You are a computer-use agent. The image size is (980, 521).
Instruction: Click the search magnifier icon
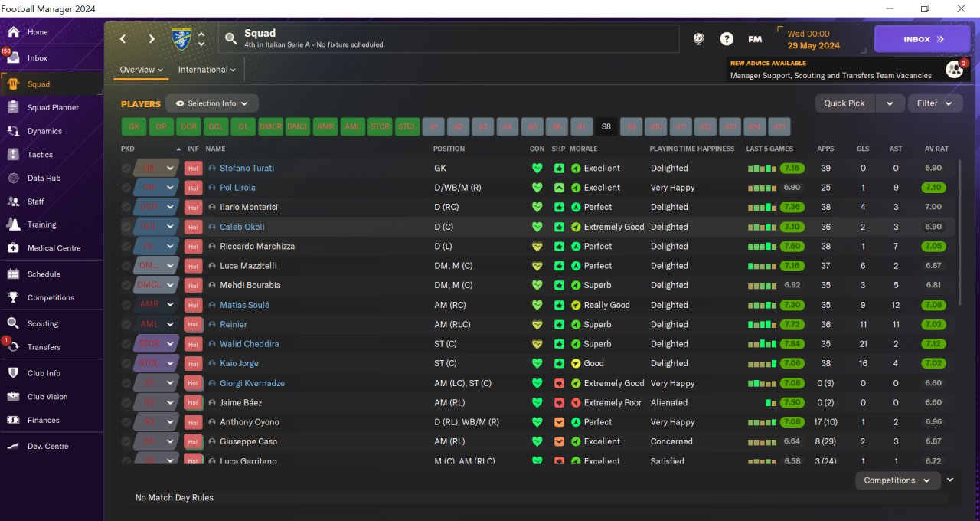coord(230,38)
